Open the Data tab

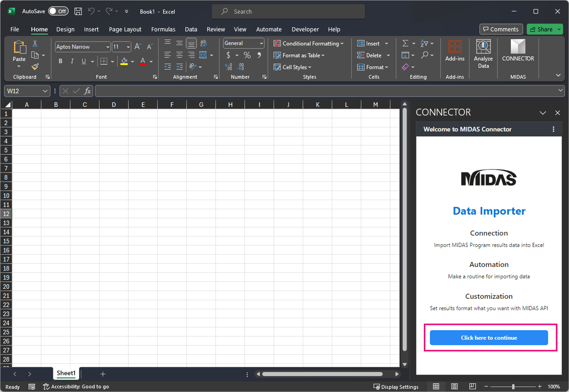click(191, 29)
